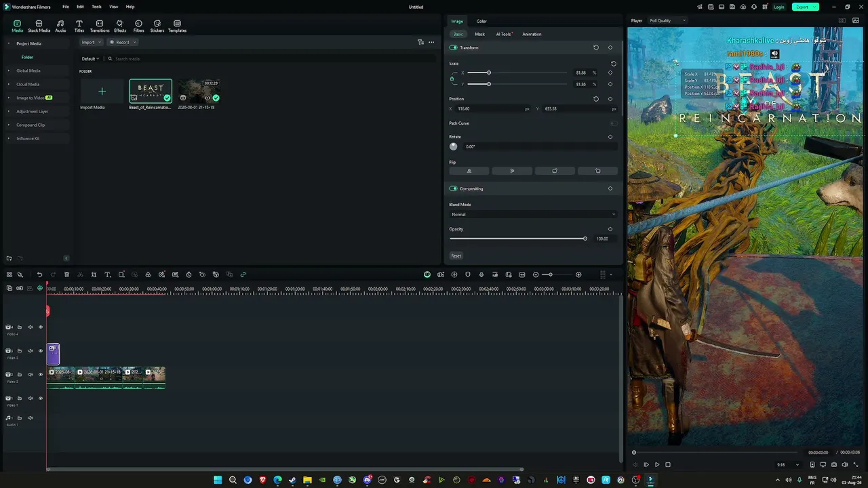Screen dimensions: 868x488
Task: Open the Templates tab
Action: click(x=177, y=26)
